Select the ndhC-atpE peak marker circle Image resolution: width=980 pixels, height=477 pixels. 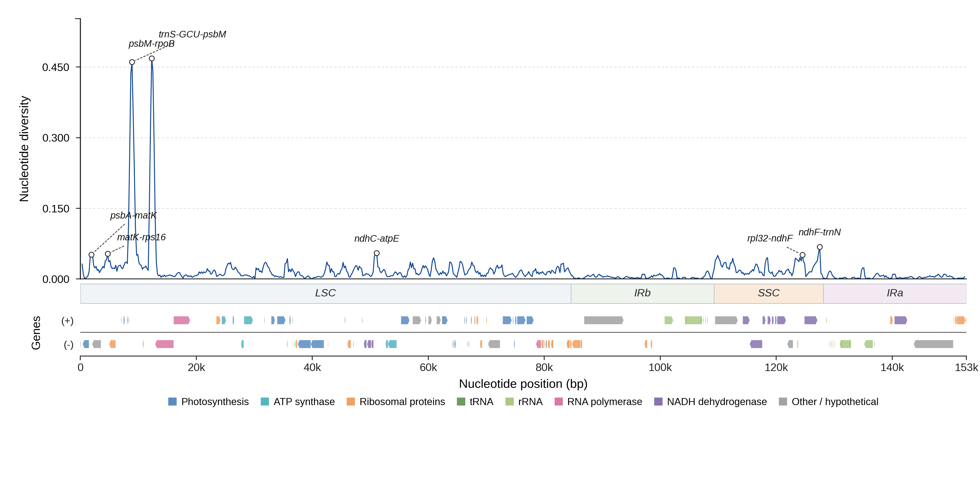coord(377,253)
